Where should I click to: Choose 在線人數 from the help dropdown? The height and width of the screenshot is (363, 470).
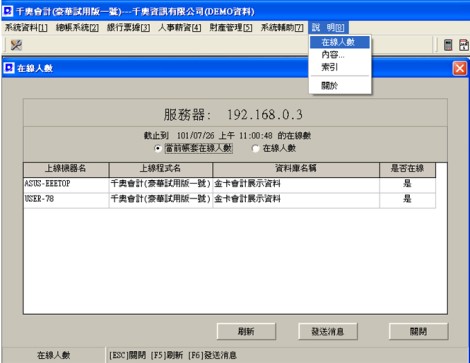coord(340,42)
